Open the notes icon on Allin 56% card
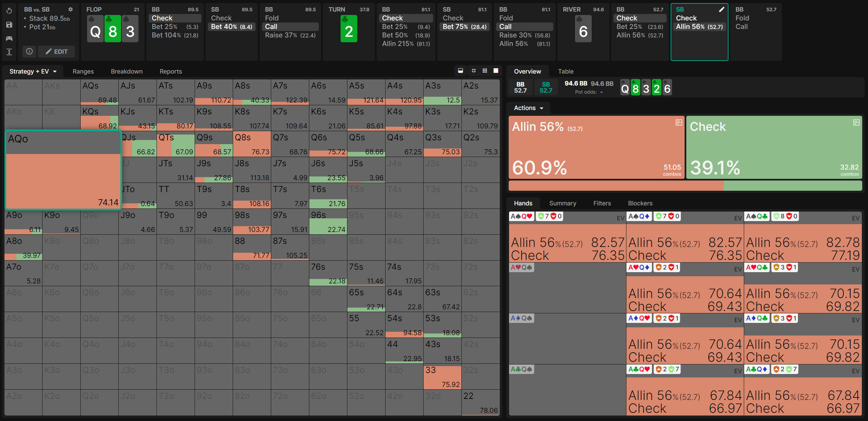The image size is (868, 421). tap(678, 123)
